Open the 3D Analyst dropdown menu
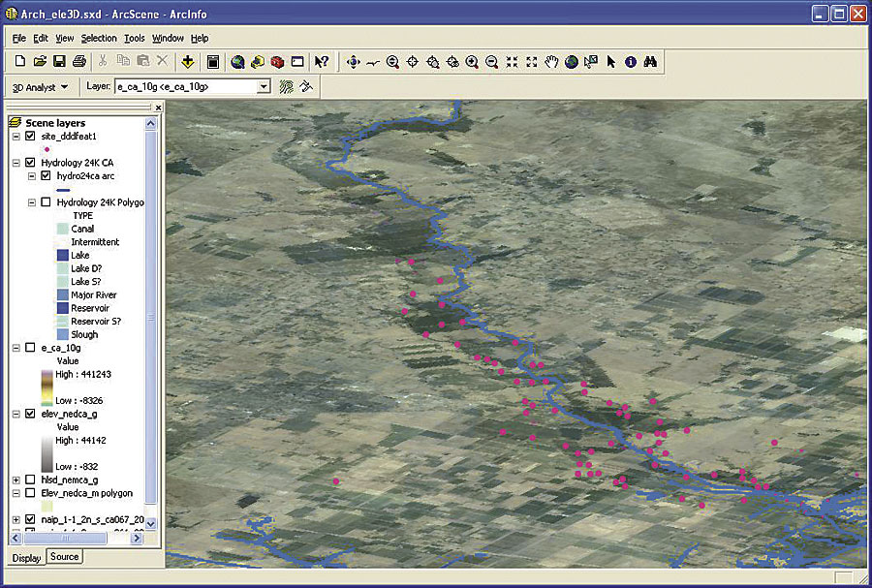This screenshot has width=872, height=588. point(40,87)
